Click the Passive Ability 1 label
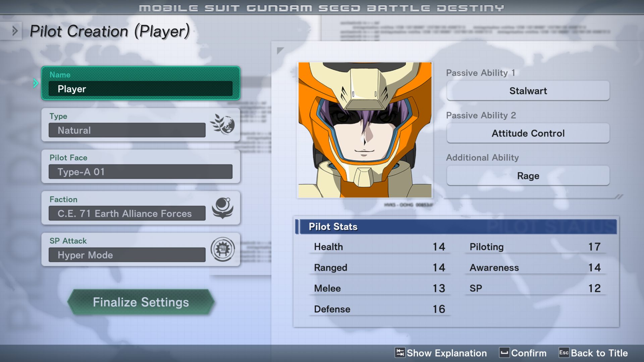 [480, 73]
